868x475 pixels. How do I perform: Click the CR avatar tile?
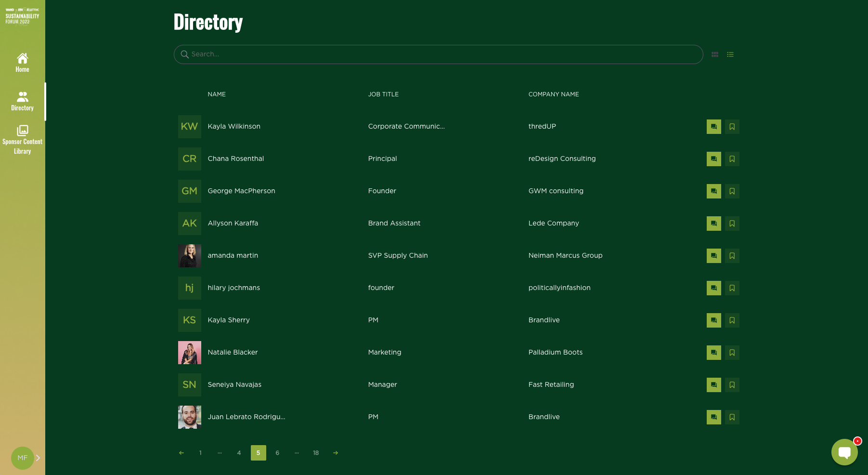[190, 159]
